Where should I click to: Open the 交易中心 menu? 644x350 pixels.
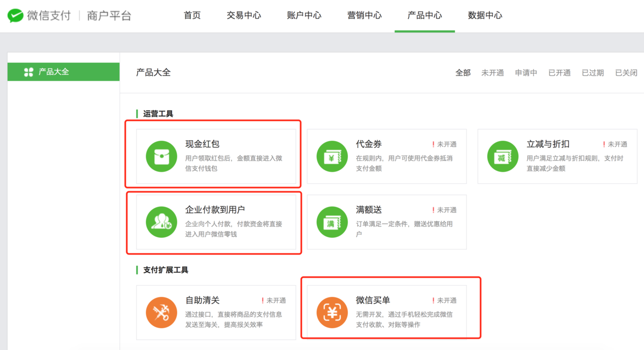point(244,16)
